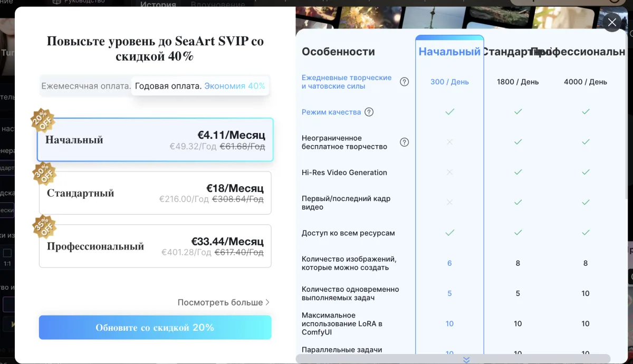Click the 35% OFF badge on Профессиональный plan

[x=44, y=227]
